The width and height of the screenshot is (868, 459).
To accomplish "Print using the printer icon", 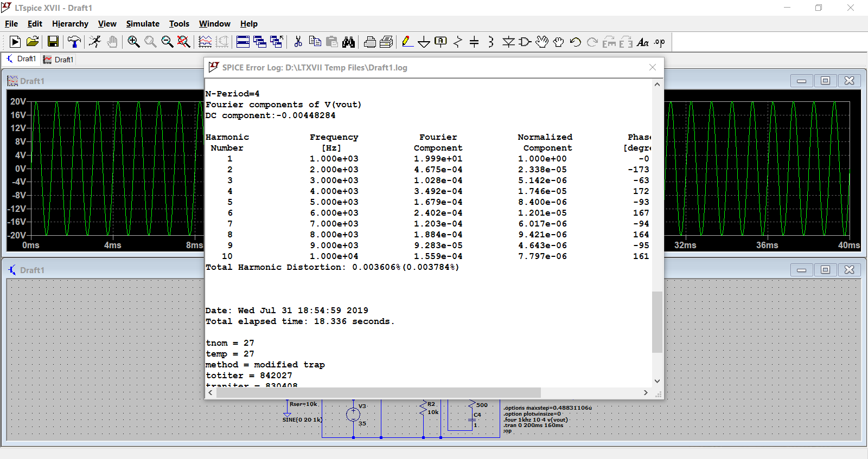I will tap(386, 42).
